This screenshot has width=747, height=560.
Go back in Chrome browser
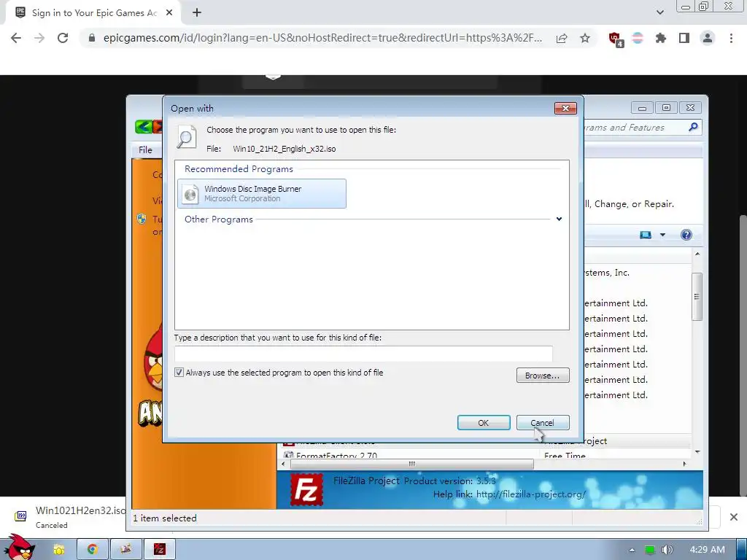point(16,38)
